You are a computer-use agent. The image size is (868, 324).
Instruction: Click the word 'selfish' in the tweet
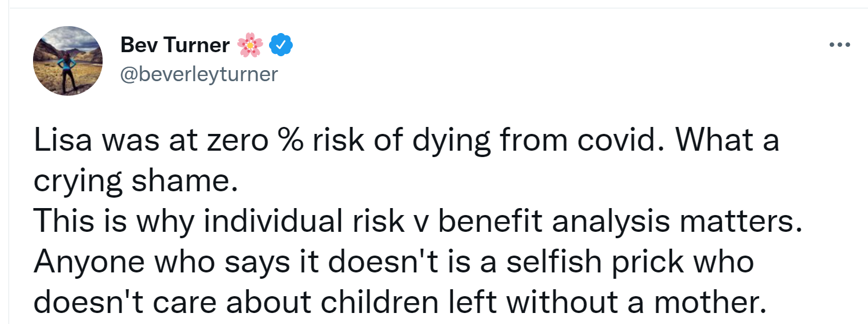coord(543,262)
